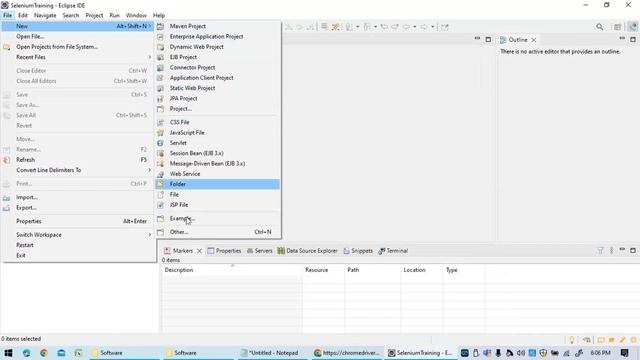Open the Edit menu
Viewport: 640px width, 360px height.
tap(23, 16)
